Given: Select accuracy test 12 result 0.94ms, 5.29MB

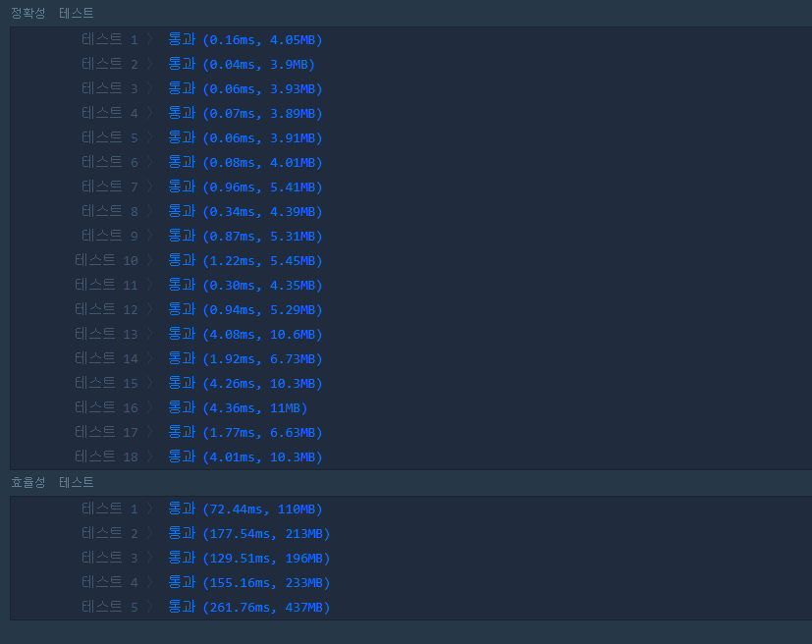Looking at the screenshot, I should pyautogui.click(x=245, y=309).
